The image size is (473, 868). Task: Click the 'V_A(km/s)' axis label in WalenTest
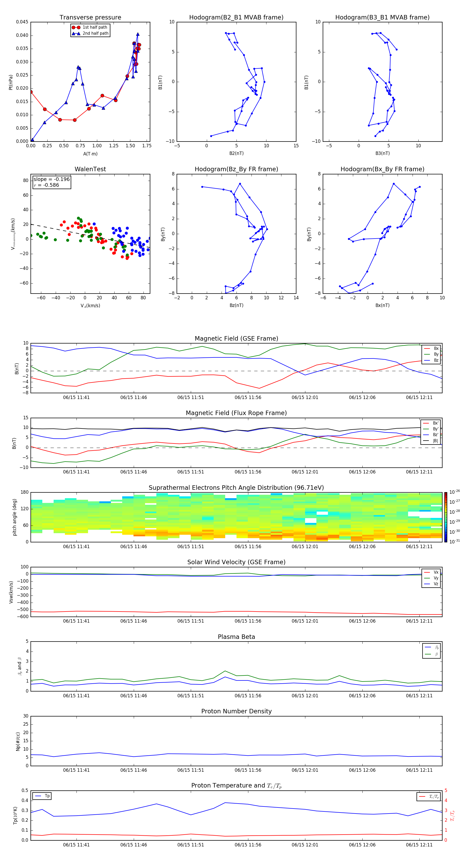click(x=90, y=306)
